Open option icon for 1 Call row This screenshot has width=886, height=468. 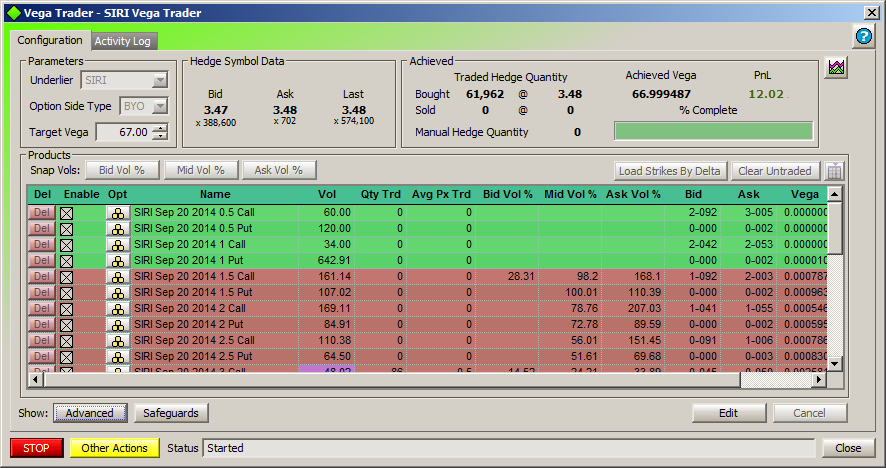pyautogui.click(x=118, y=245)
